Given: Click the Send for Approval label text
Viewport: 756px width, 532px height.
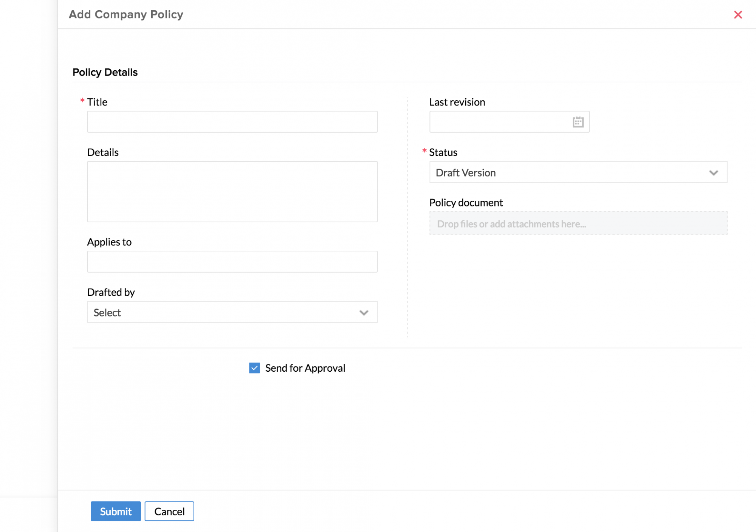Looking at the screenshot, I should [305, 368].
